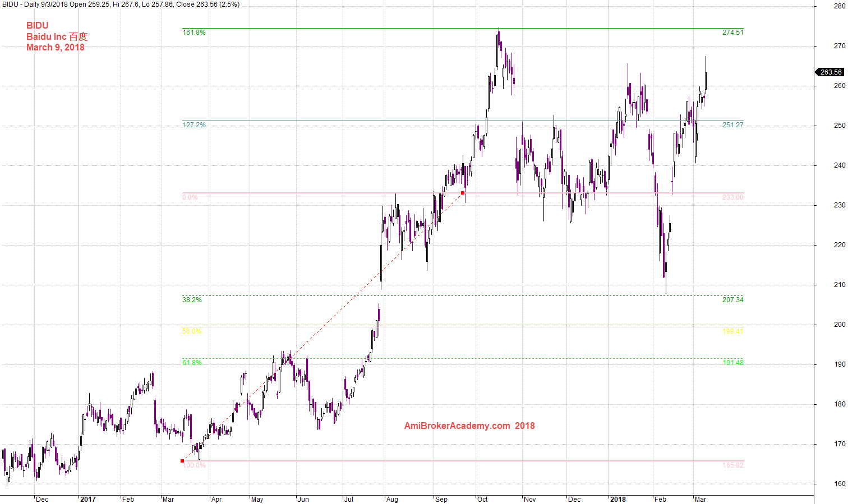The height and width of the screenshot is (504, 848).
Task: Click the 161.8% Fibonacci level label
Action: coord(194,33)
